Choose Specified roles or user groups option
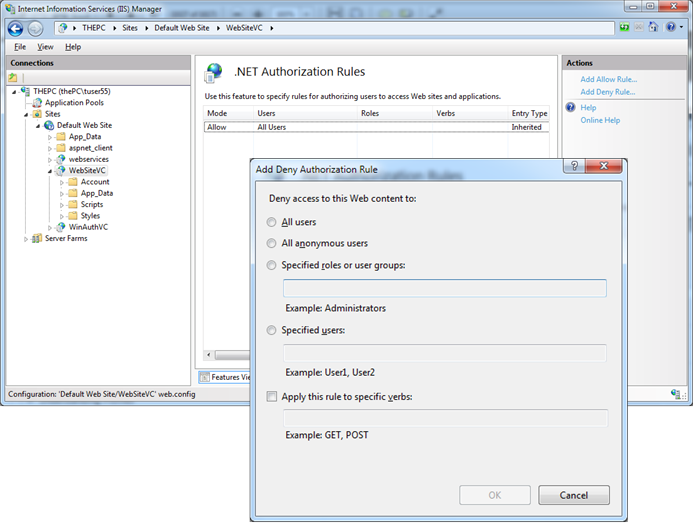 [x=271, y=265]
